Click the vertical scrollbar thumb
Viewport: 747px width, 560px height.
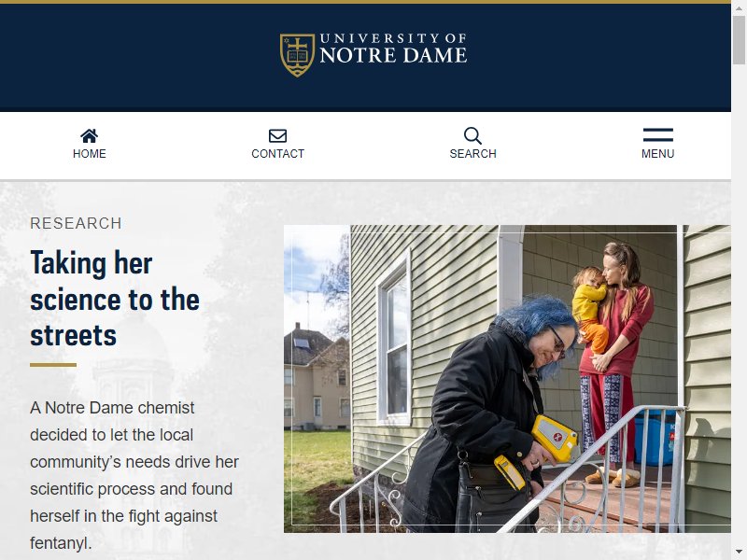click(739, 40)
